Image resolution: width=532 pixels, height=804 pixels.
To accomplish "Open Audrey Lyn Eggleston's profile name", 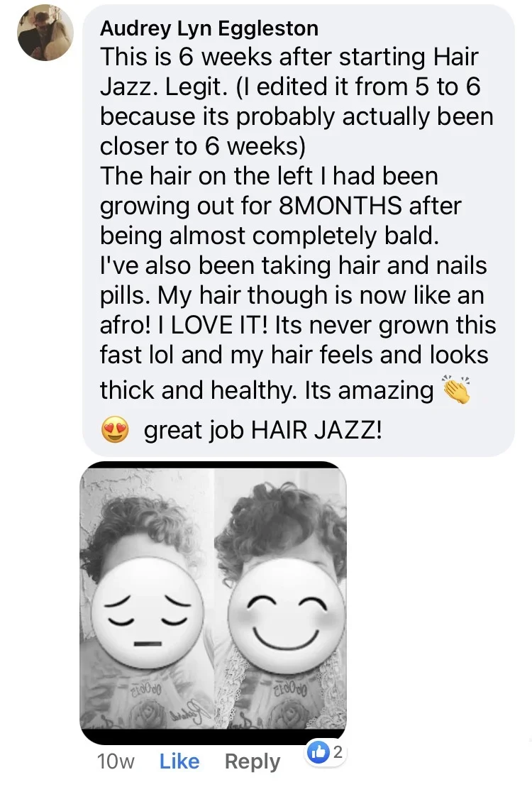I will point(209,28).
